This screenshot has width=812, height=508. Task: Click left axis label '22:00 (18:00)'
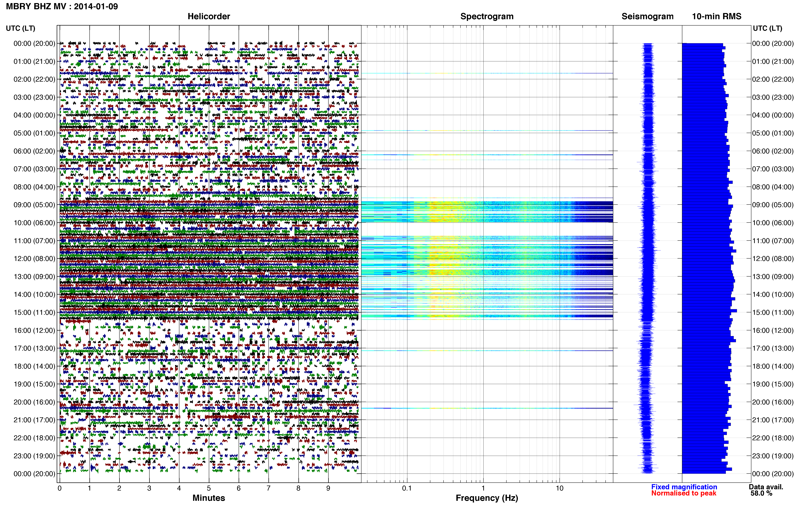pyautogui.click(x=34, y=438)
